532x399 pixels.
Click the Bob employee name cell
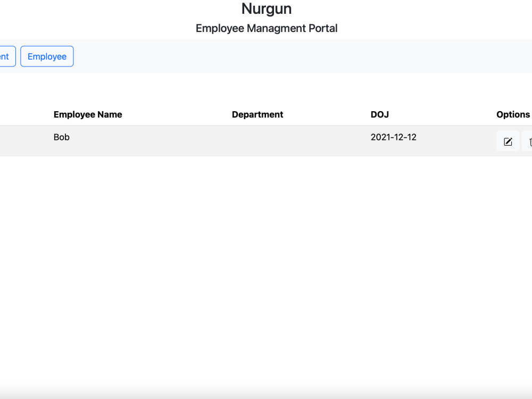click(x=61, y=137)
